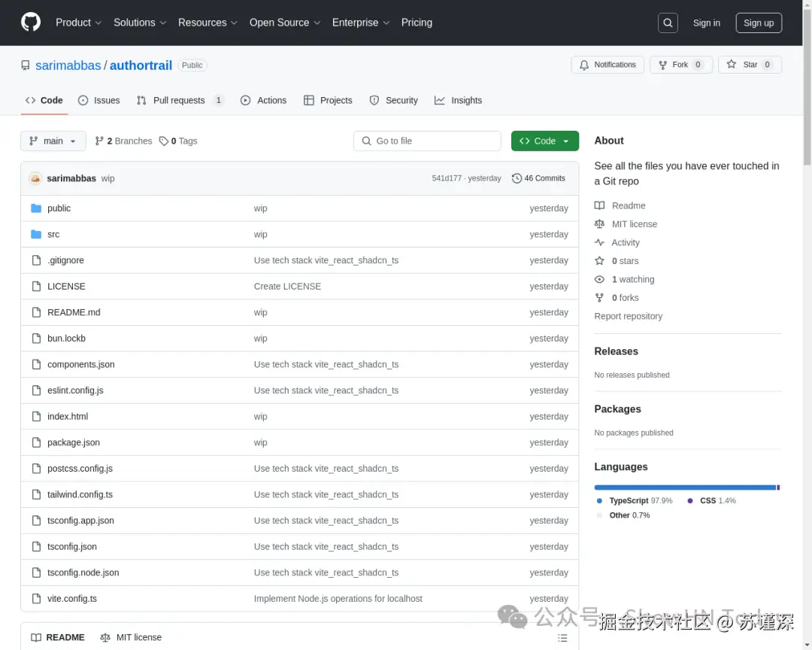Expand the Product navigation menu

click(78, 23)
